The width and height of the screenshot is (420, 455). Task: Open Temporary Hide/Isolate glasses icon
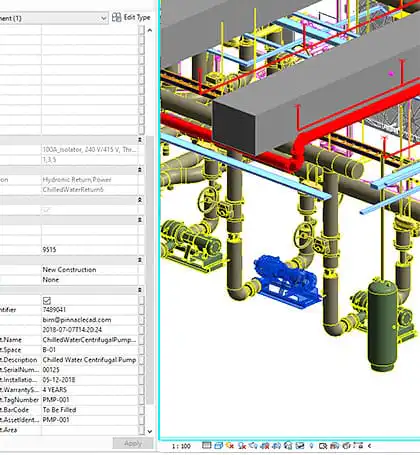click(300, 446)
